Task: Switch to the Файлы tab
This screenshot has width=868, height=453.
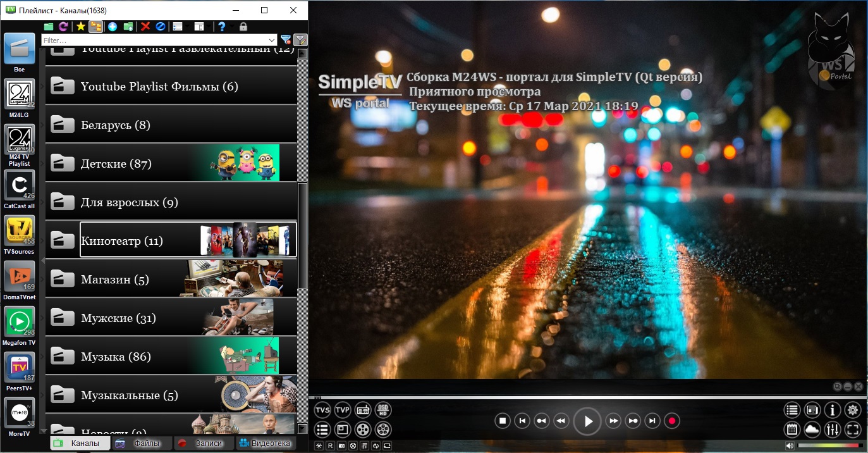Action: coord(143,444)
